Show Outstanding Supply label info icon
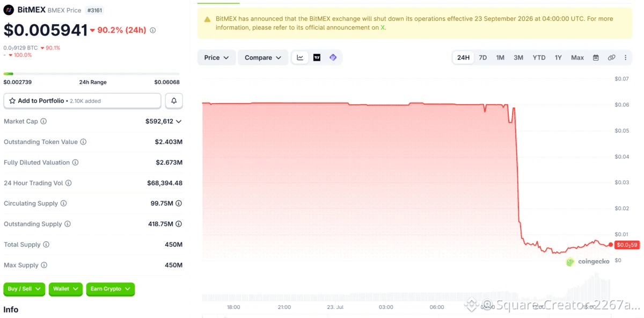This screenshot has width=644, height=318. point(68,224)
